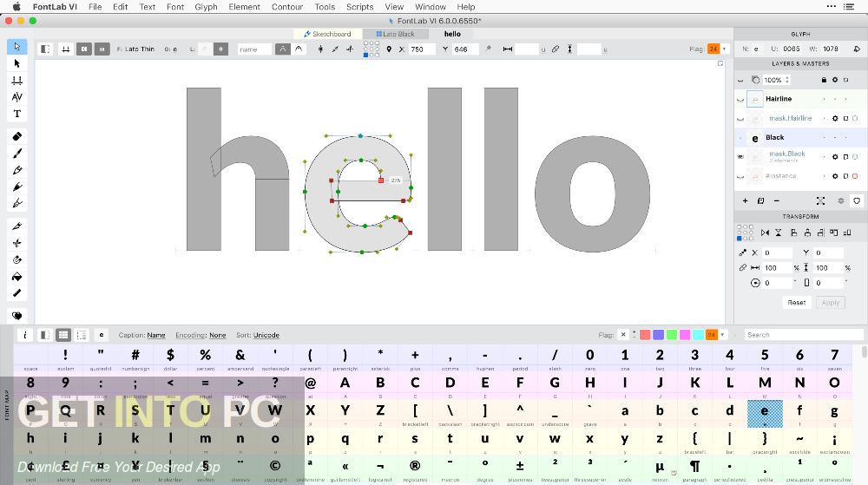
Task: Open the Contour menu
Action: pos(286,7)
